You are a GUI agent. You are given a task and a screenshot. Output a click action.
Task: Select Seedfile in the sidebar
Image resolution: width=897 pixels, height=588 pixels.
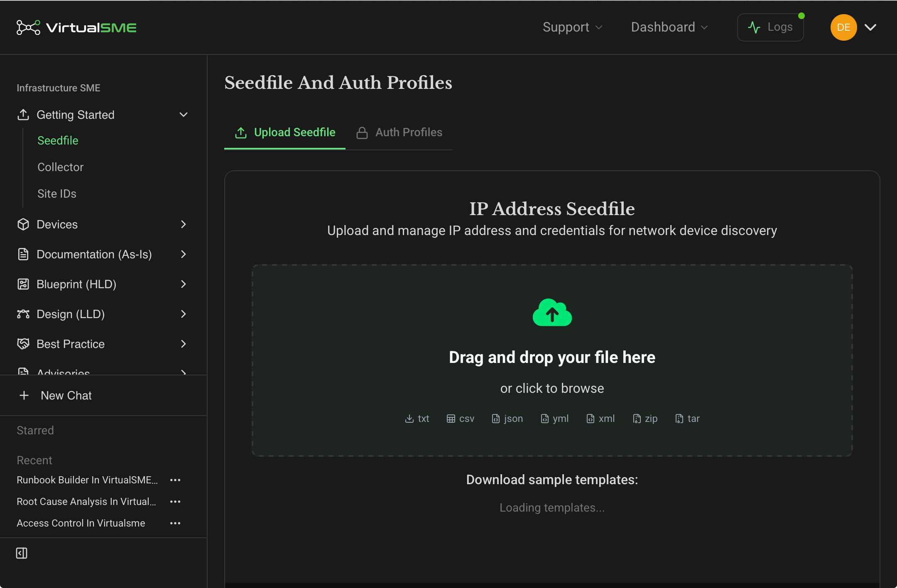[x=58, y=140]
